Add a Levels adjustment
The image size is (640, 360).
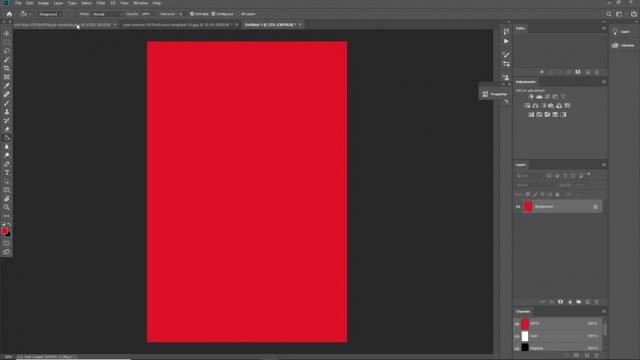pyautogui.click(x=539, y=97)
